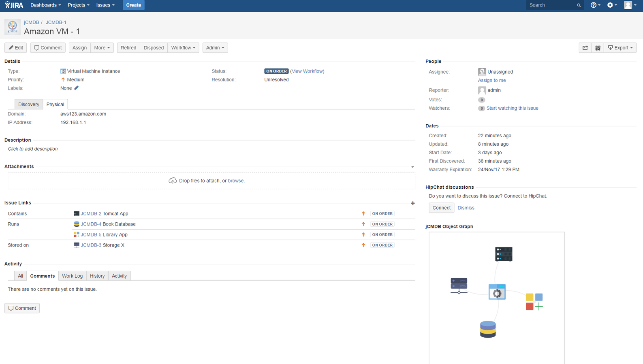Select the dark server rack node in graph
Viewport: 643px width, 364px height.
click(x=504, y=254)
